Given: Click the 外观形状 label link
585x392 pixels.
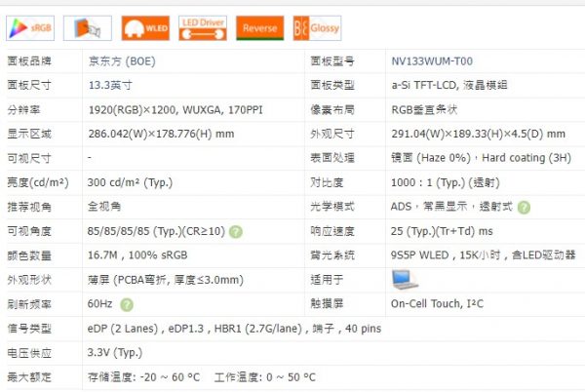Looking at the screenshot, I should [x=29, y=279].
